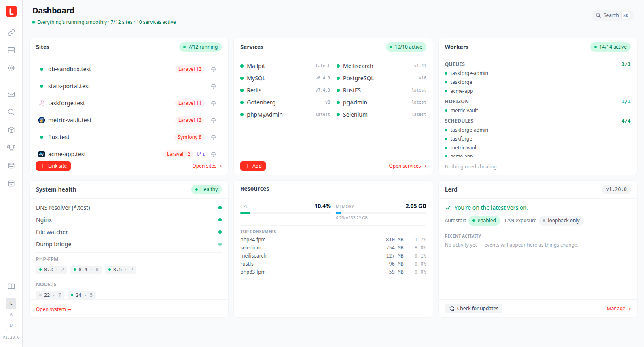Click the metric-vault.test site favicon
The width and height of the screenshot is (644, 347).
click(x=42, y=120)
